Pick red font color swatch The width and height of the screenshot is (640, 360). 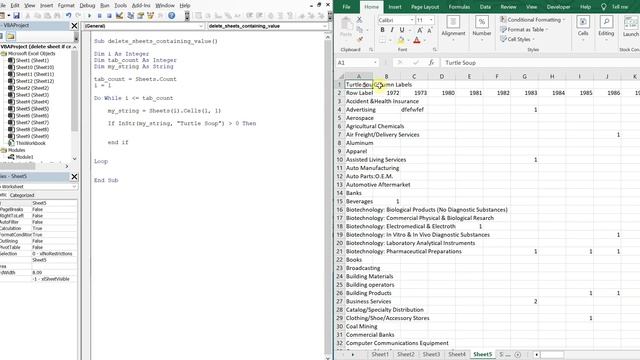(x=417, y=40)
